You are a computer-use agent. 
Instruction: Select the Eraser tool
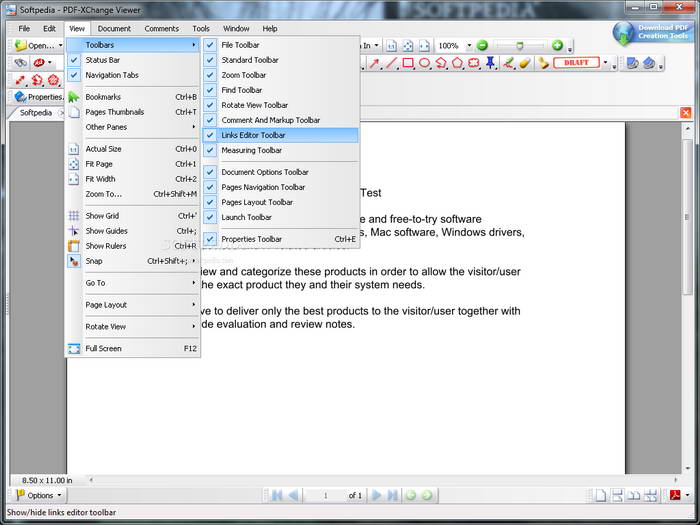pos(525,63)
